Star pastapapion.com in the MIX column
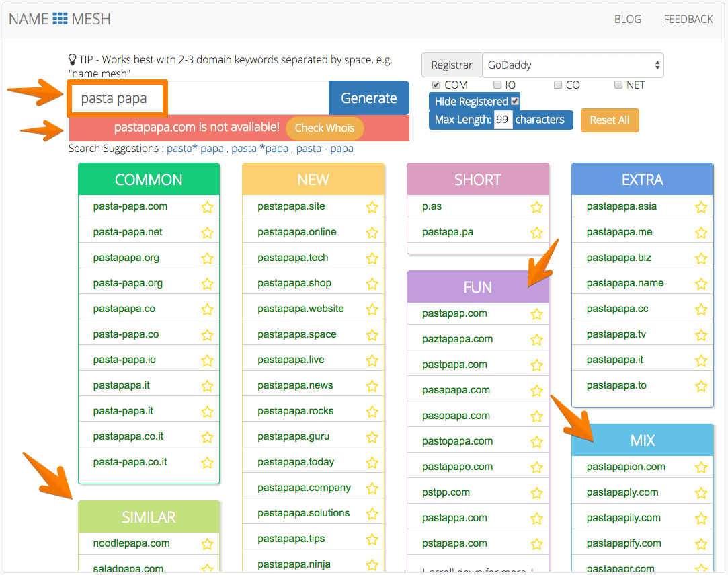728x575 pixels. [701, 467]
